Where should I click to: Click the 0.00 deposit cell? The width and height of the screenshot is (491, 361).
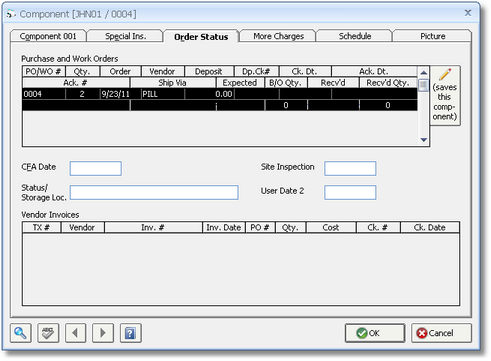[209, 94]
